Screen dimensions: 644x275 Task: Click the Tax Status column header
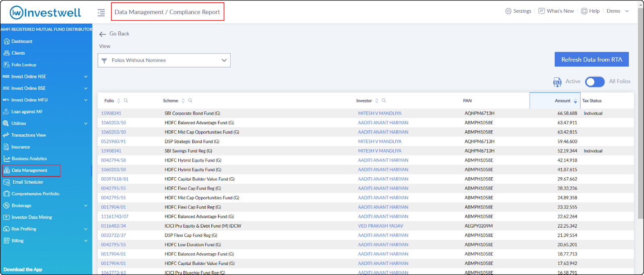point(592,101)
